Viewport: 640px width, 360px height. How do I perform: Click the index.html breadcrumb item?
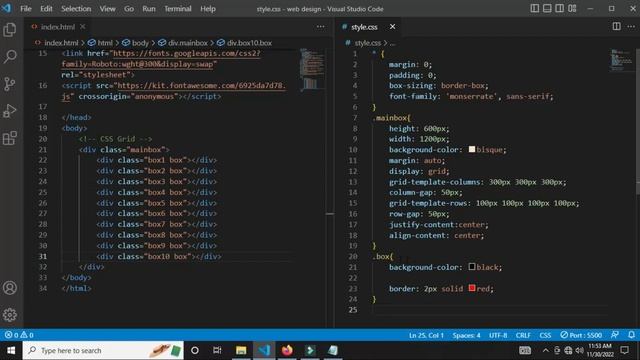(57, 43)
